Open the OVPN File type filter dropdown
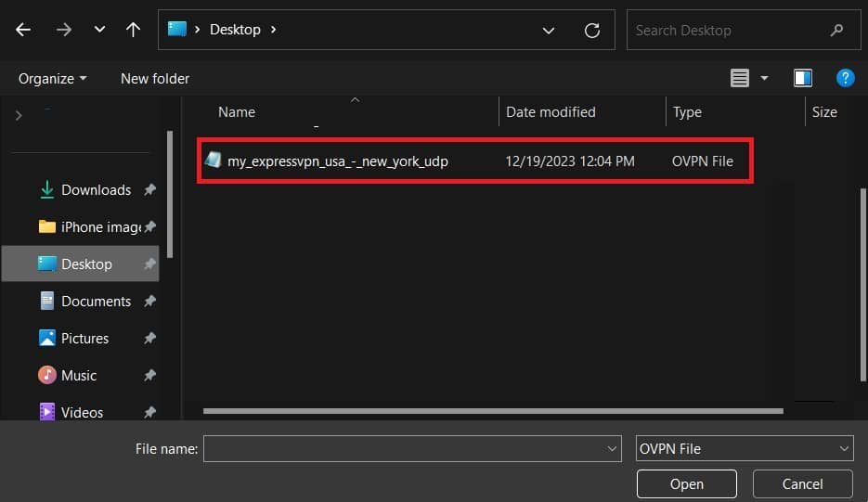 [x=745, y=449]
